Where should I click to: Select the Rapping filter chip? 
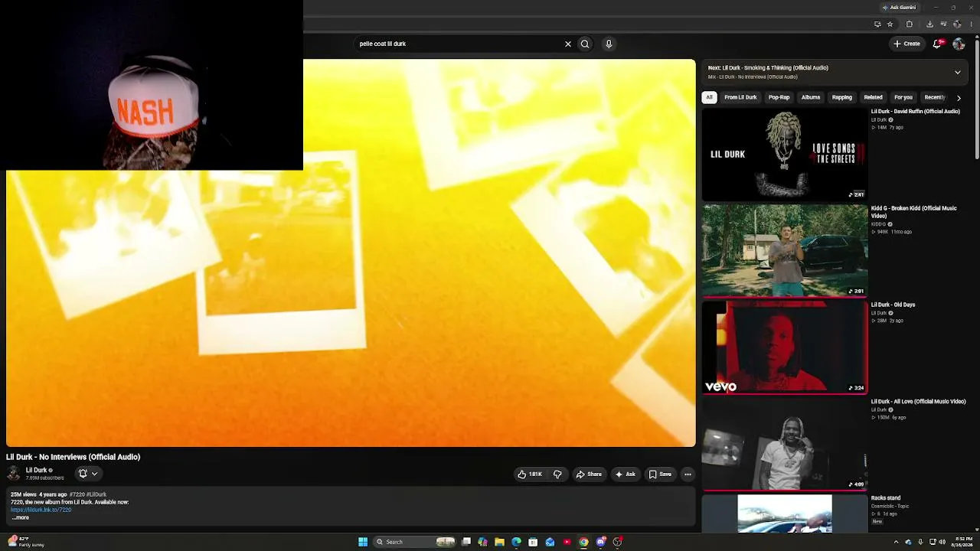pyautogui.click(x=842, y=97)
